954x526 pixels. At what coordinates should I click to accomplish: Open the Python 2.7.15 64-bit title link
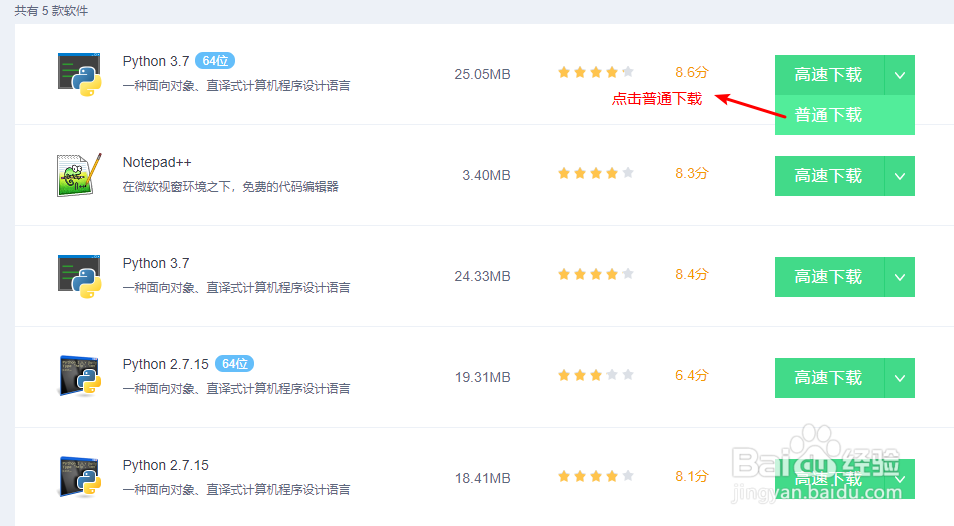166,364
